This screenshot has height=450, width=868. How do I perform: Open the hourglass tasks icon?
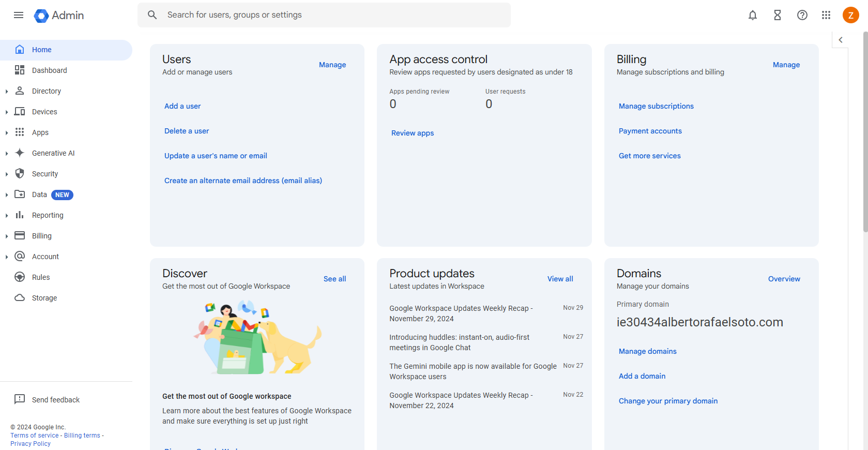[777, 15]
